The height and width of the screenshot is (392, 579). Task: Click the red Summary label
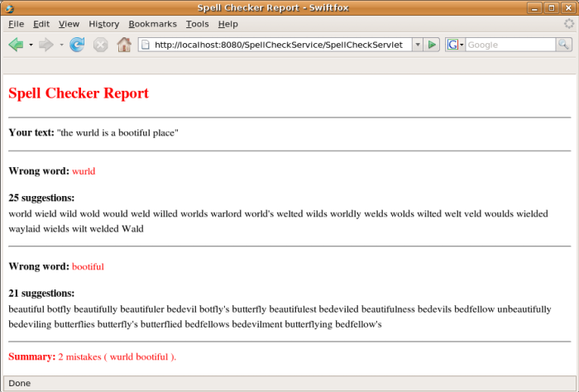coord(32,356)
